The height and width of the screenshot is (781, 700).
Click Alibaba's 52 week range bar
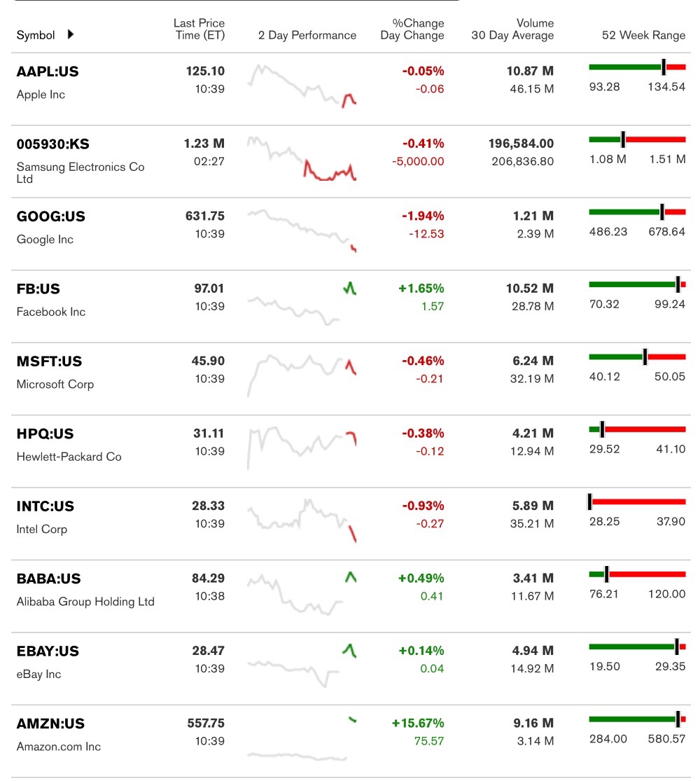(x=637, y=574)
